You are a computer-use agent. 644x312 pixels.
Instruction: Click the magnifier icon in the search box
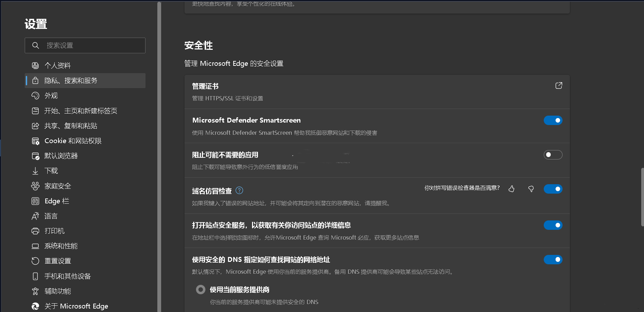pos(36,45)
